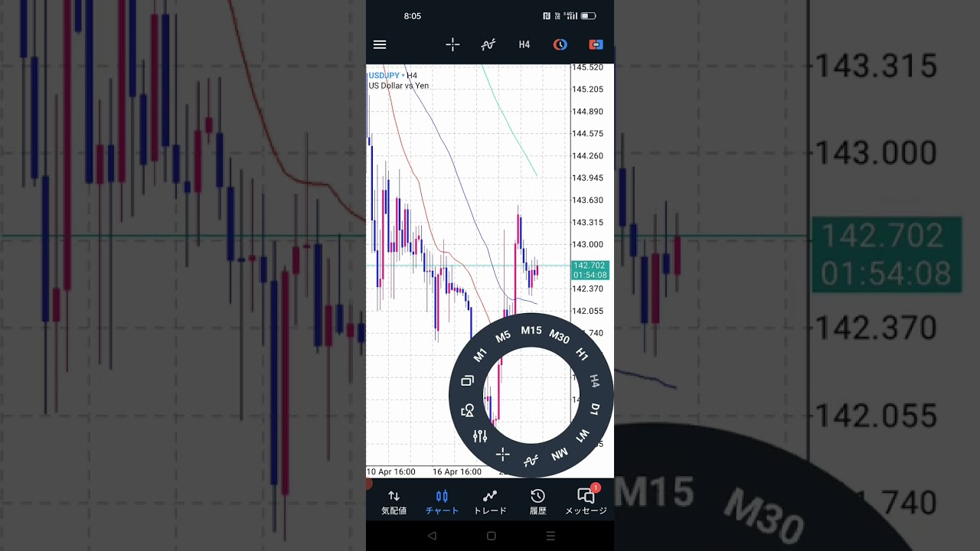Image resolution: width=980 pixels, height=551 pixels.
Task: Open indicators from the top toolbar
Action: point(488,44)
